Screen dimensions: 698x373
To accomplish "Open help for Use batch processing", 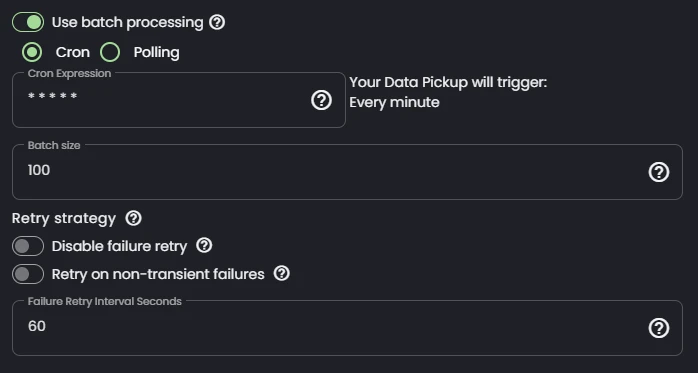I will [x=217, y=22].
